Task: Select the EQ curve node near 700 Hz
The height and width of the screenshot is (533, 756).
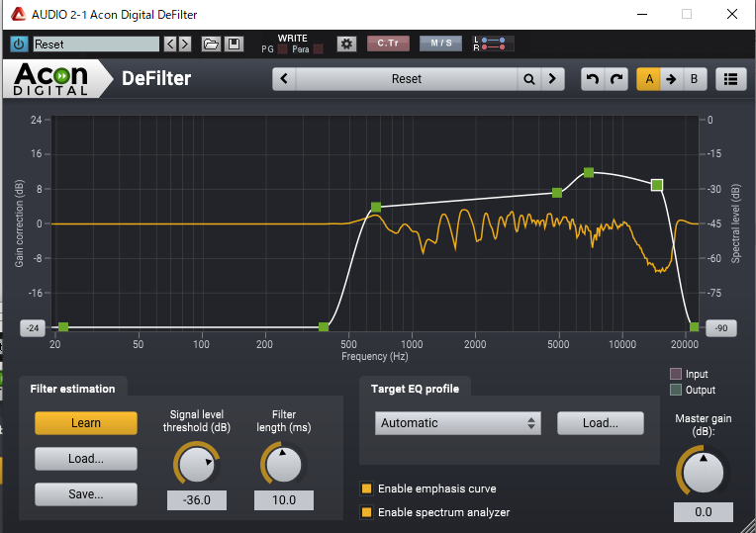Action: pyautogui.click(x=376, y=208)
